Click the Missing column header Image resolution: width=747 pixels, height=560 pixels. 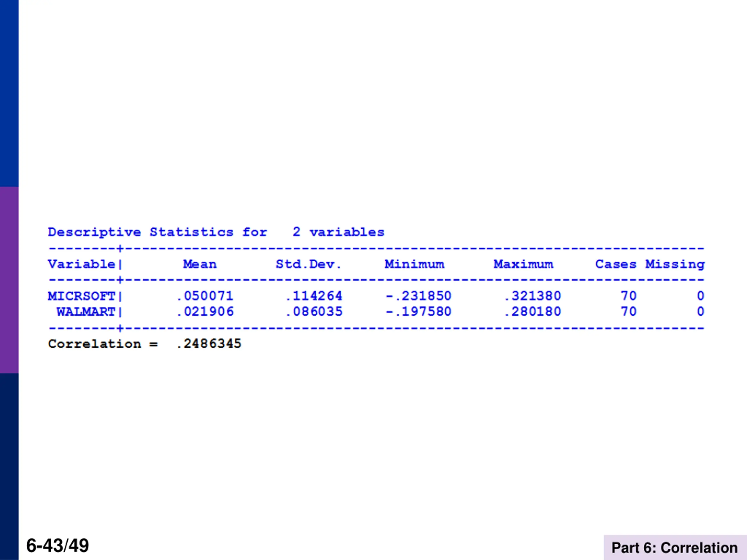point(675,264)
